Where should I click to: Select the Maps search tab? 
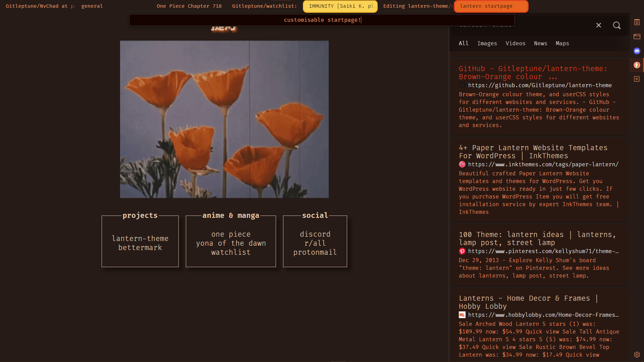coord(562,44)
